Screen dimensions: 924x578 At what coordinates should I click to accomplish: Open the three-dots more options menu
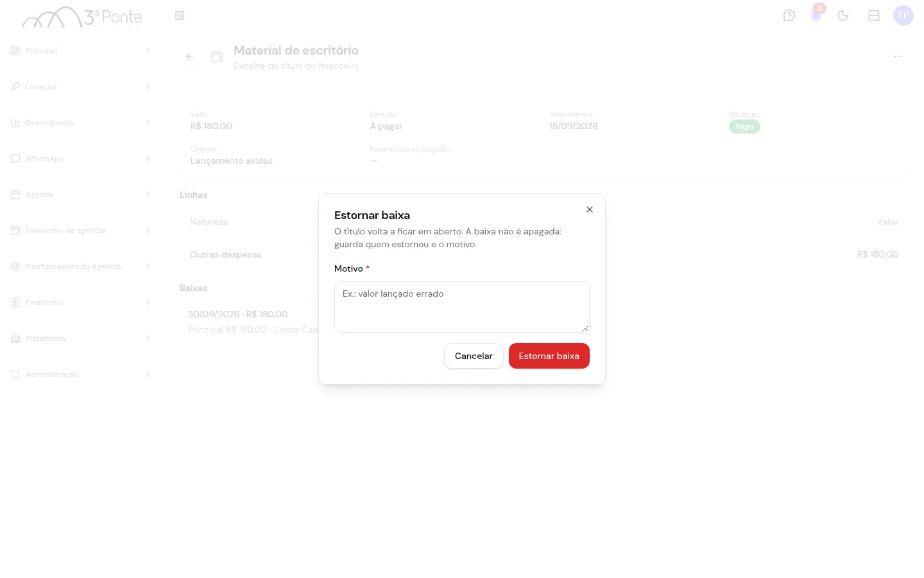pos(898,57)
